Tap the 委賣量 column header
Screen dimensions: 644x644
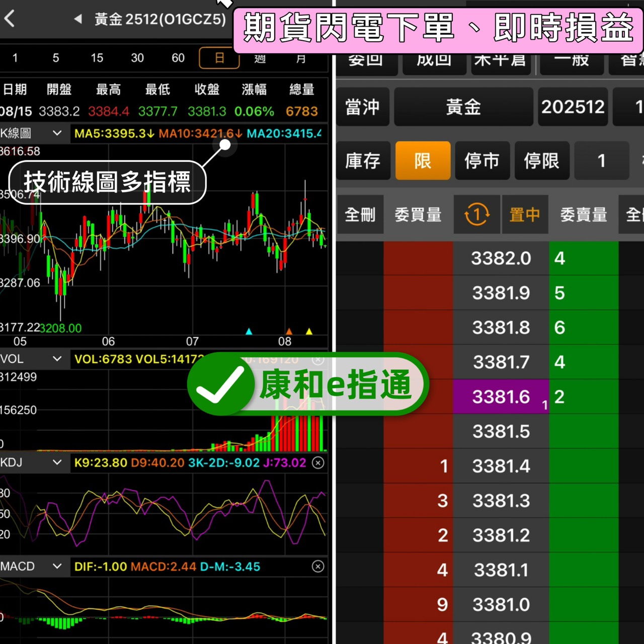(584, 215)
